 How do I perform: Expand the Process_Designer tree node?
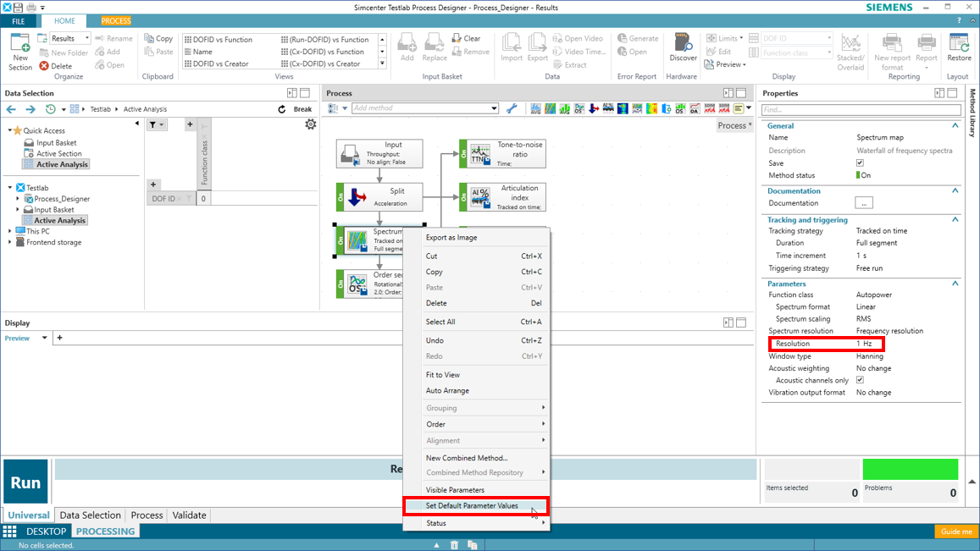click(18, 199)
